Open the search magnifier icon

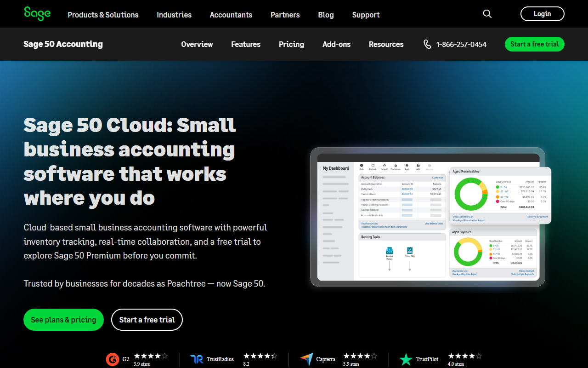tap(487, 14)
